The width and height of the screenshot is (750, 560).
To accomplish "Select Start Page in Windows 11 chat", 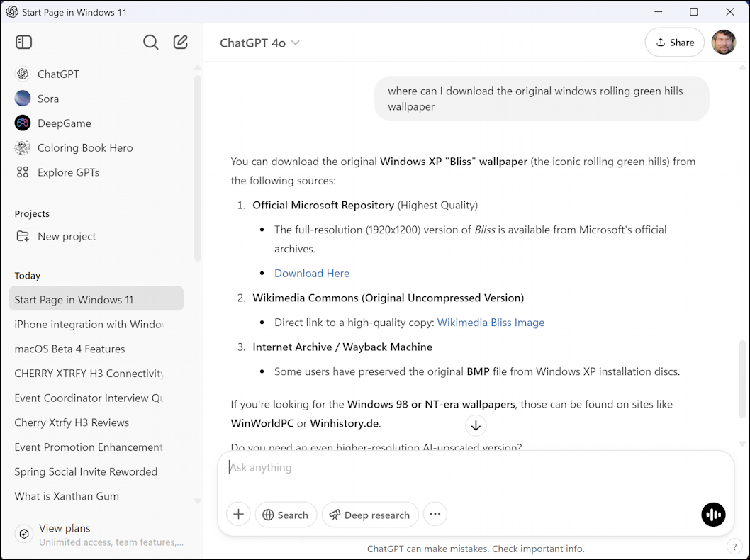I will pyautogui.click(x=96, y=299).
